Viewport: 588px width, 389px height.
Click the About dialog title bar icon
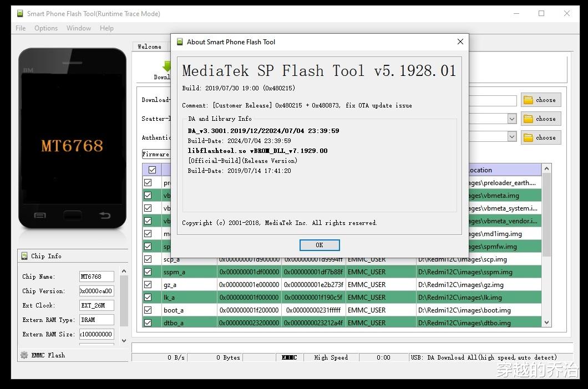180,42
